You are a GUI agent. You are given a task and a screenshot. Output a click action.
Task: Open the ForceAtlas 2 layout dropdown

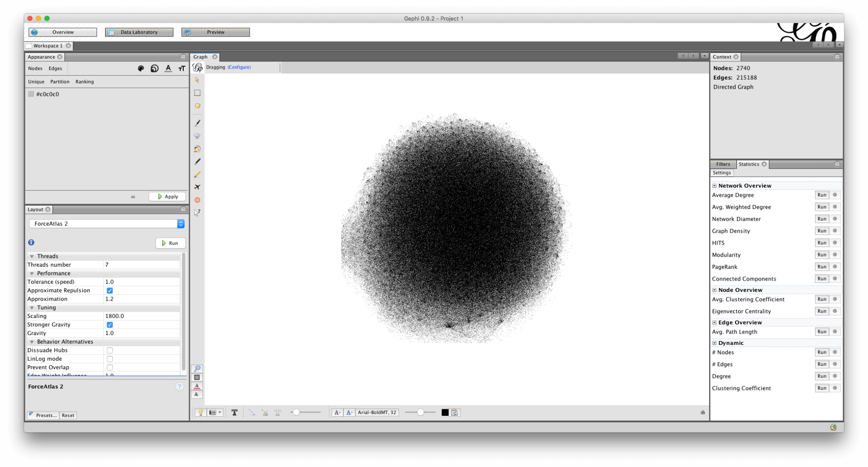107,224
